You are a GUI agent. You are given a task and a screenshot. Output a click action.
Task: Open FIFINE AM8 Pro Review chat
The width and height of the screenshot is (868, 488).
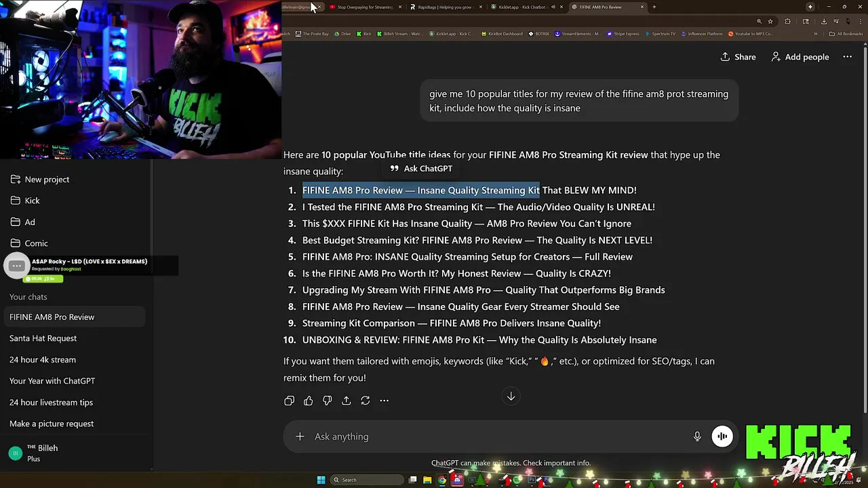coord(75,317)
